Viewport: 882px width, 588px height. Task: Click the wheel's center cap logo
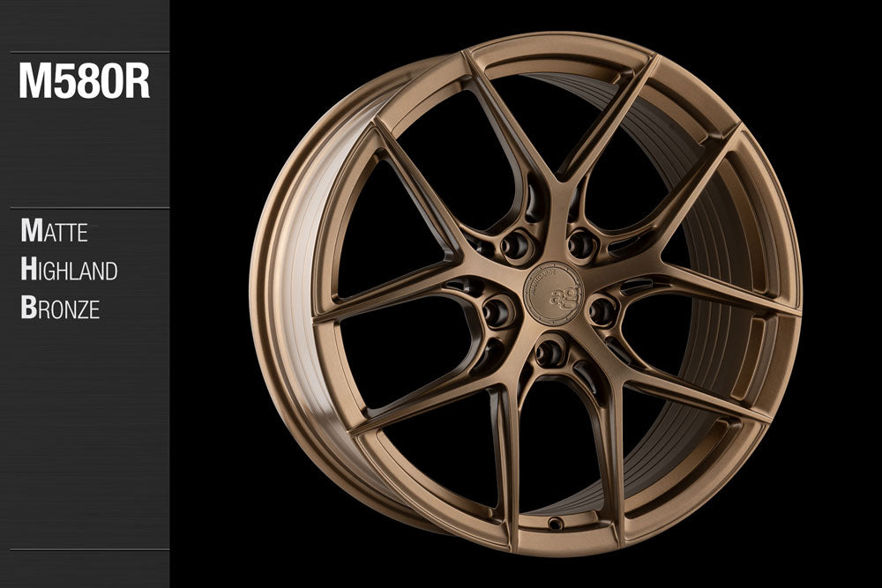(554, 293)
